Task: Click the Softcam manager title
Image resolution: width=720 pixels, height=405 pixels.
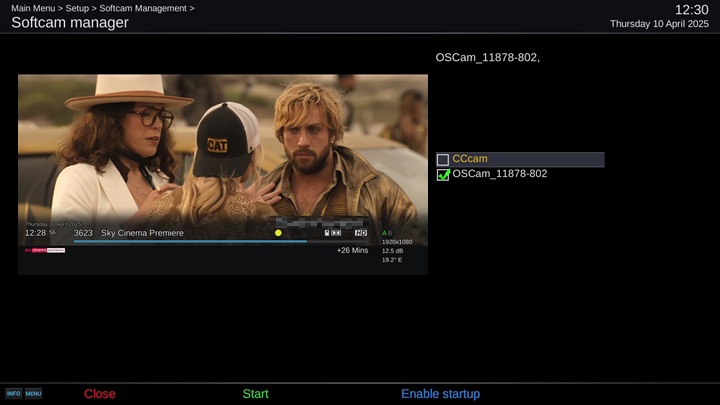Action: (70, 22)
